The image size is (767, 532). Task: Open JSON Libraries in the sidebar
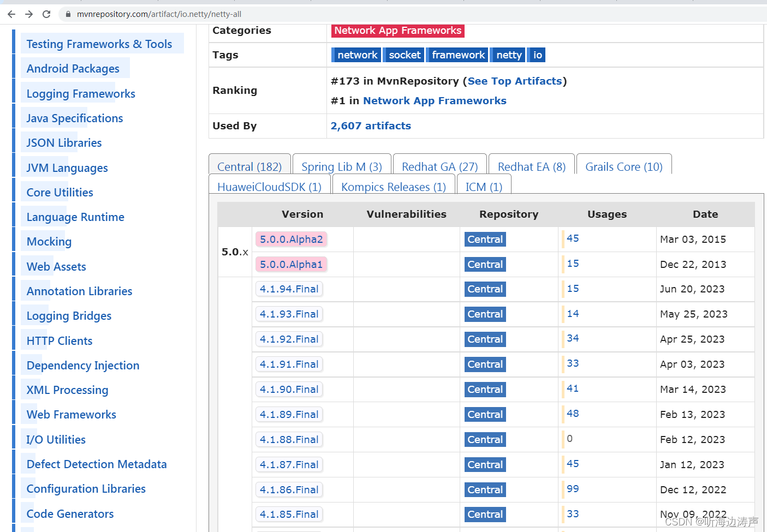[64, 142]
